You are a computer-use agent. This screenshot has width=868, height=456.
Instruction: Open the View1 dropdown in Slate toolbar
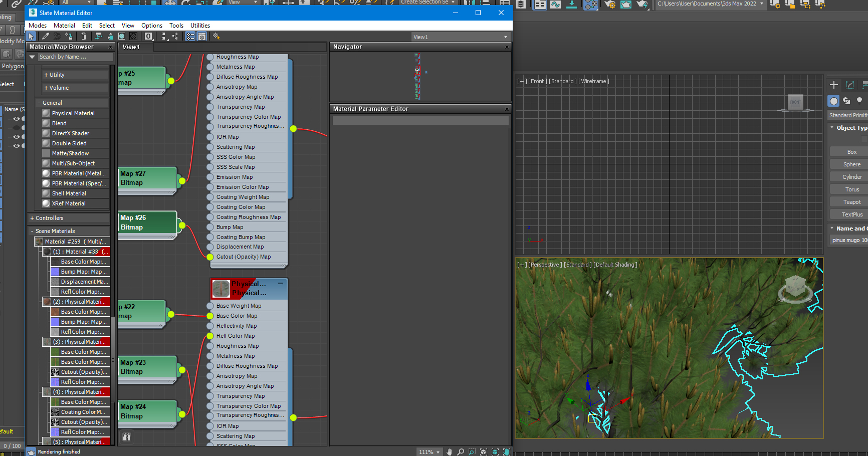[460, 37]
